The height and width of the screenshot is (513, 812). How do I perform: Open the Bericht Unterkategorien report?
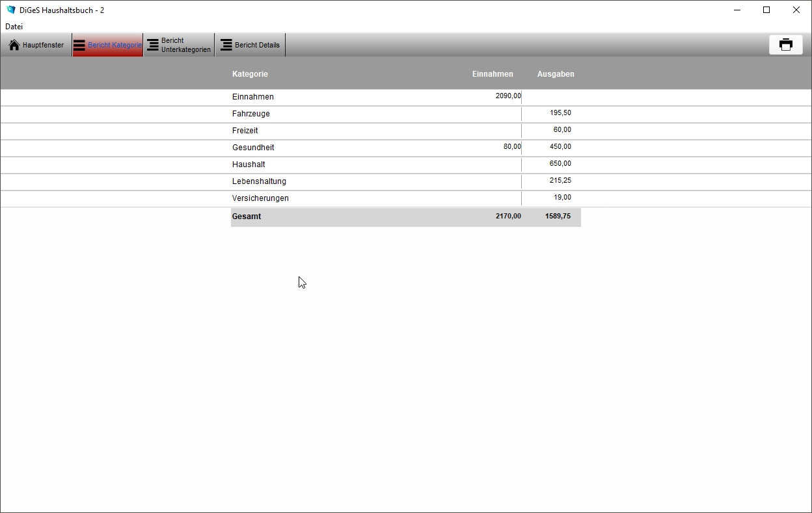click(153, 45)
